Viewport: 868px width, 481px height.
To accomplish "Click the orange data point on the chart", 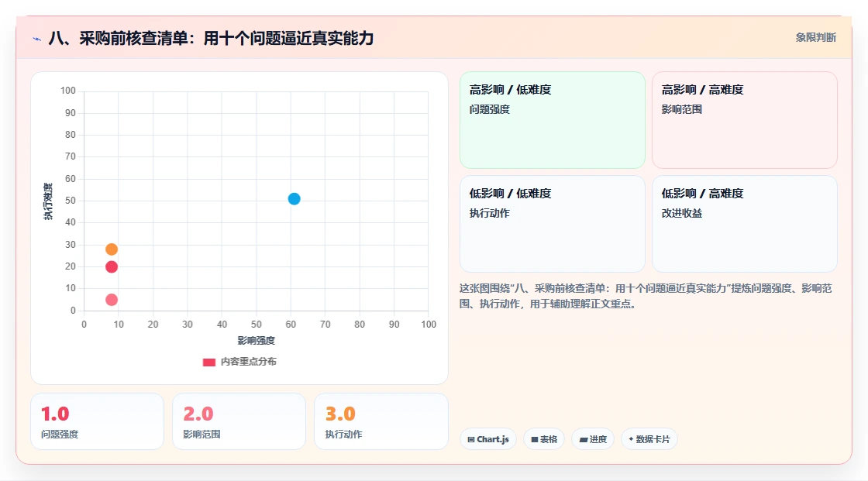I will [112, 249].
